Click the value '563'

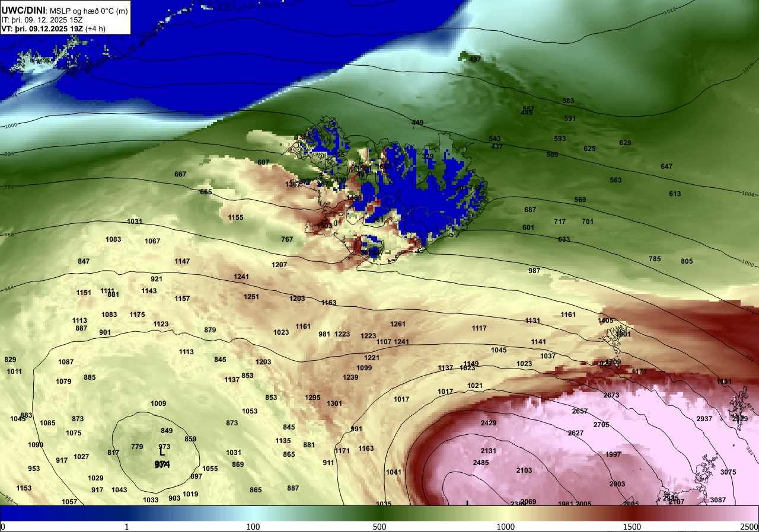pos(616,180)
